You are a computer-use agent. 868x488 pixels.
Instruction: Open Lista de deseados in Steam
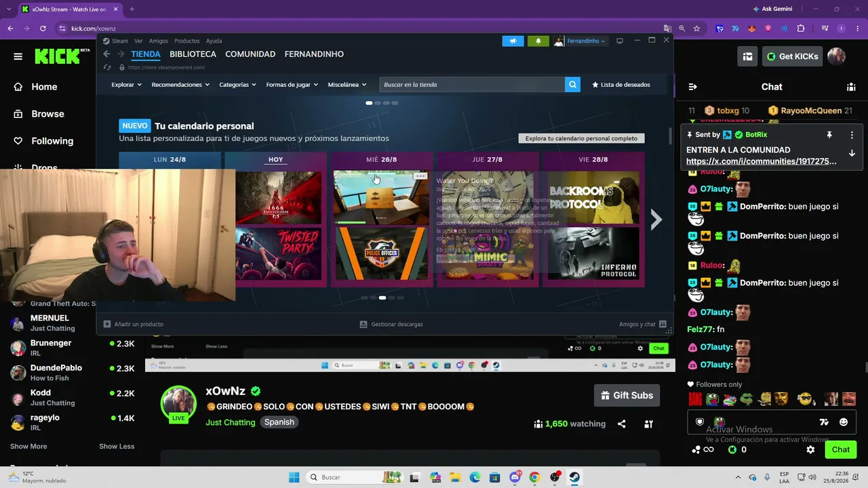pos(621,85)
